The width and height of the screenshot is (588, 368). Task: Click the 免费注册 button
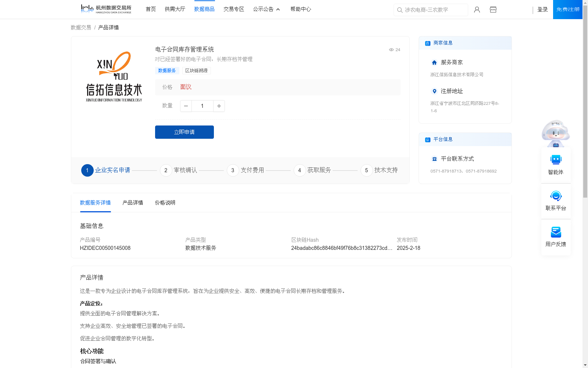tap(568, 10)
